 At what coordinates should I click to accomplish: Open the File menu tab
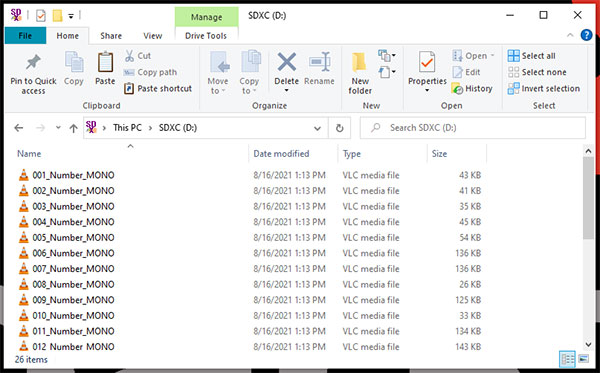point(25,36)
